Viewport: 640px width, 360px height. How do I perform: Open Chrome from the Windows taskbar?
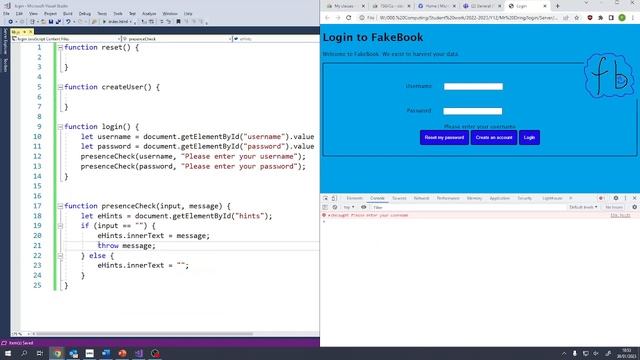57,353
